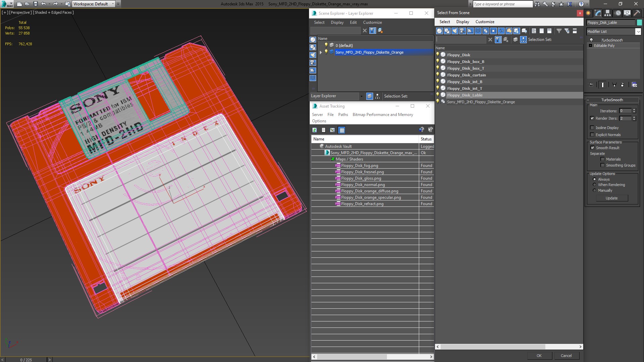The image size is (644, 362).
Task: Click Show End Result toggle icon
Action: [603, 85]
